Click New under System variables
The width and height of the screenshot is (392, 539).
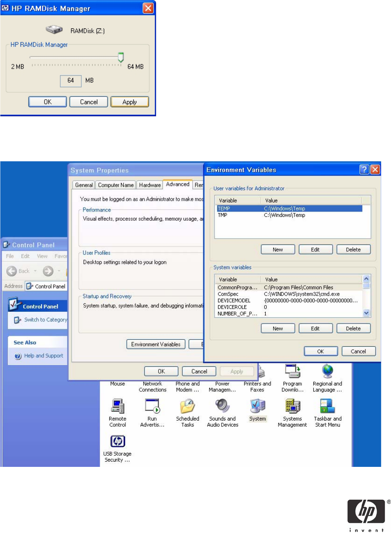[x=278, y=328]
